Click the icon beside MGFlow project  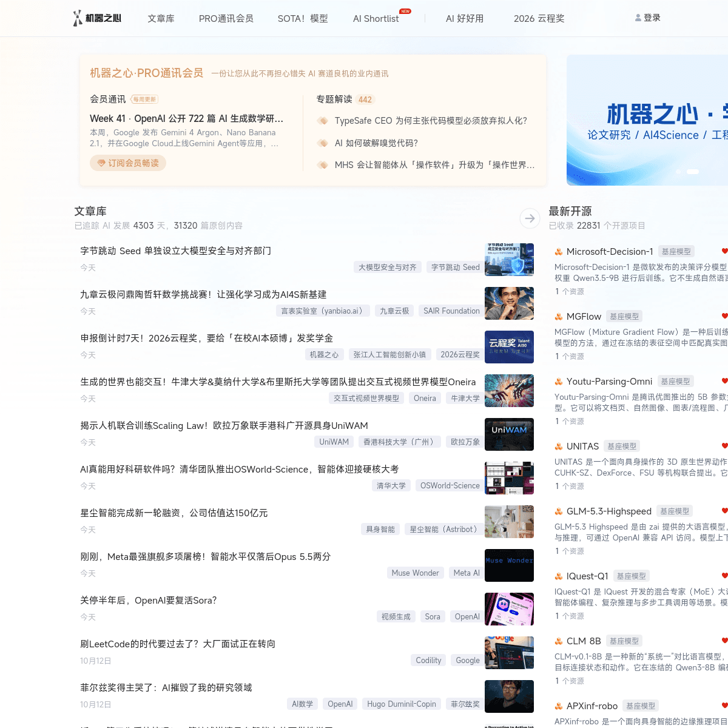[559, 317]
